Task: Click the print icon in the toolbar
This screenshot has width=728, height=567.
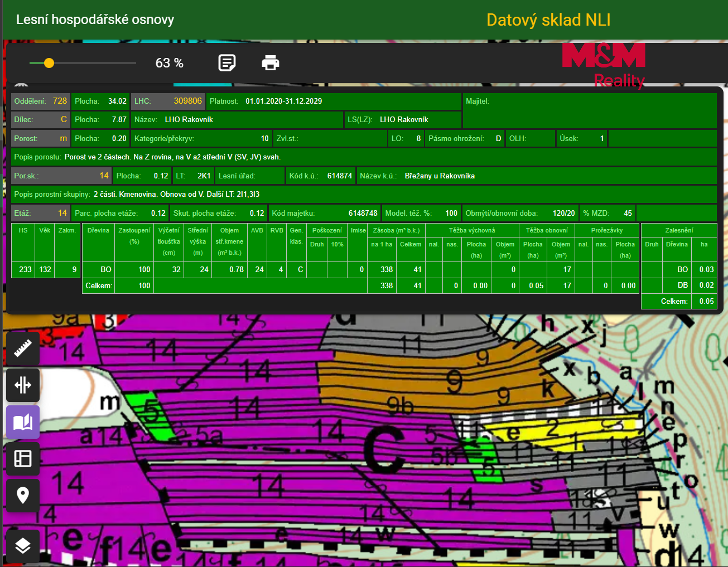Action: point(271,63)
